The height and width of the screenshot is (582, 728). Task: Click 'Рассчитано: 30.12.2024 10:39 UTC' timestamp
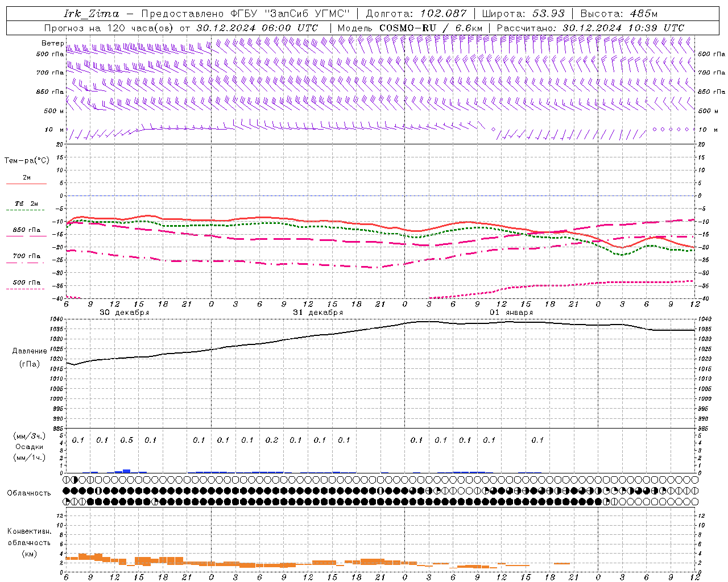click(590, 28)
